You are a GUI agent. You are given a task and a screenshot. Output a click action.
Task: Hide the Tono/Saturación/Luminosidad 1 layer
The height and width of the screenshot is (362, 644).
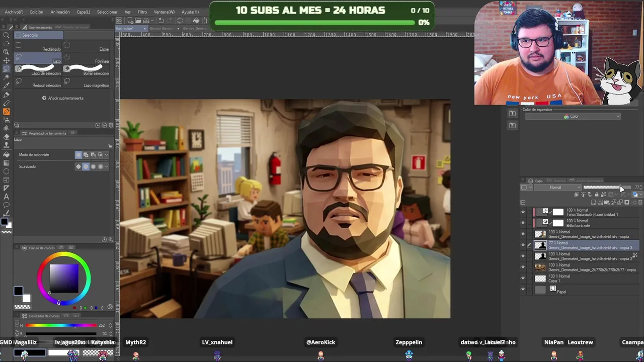523,212
